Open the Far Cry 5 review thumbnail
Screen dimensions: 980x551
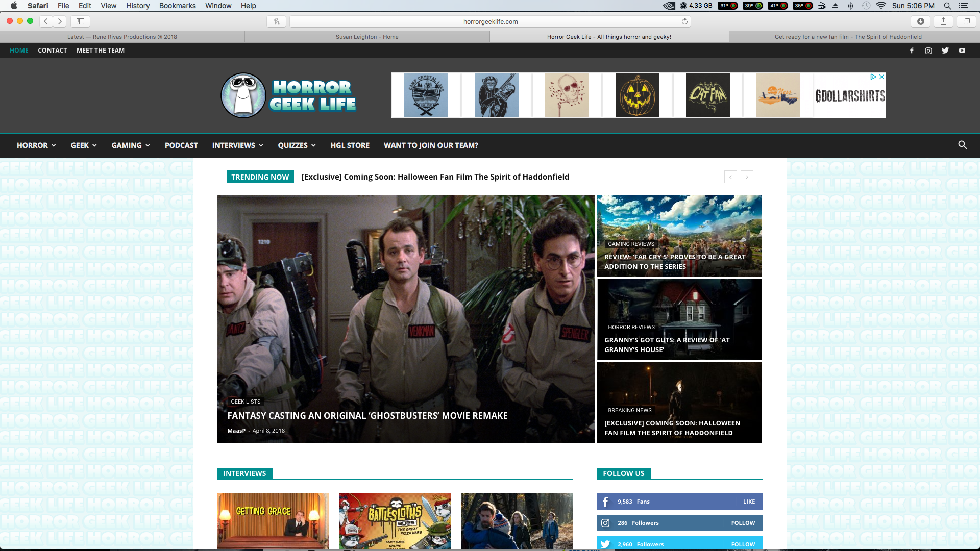pyautogui.click(x=679, y=236)
